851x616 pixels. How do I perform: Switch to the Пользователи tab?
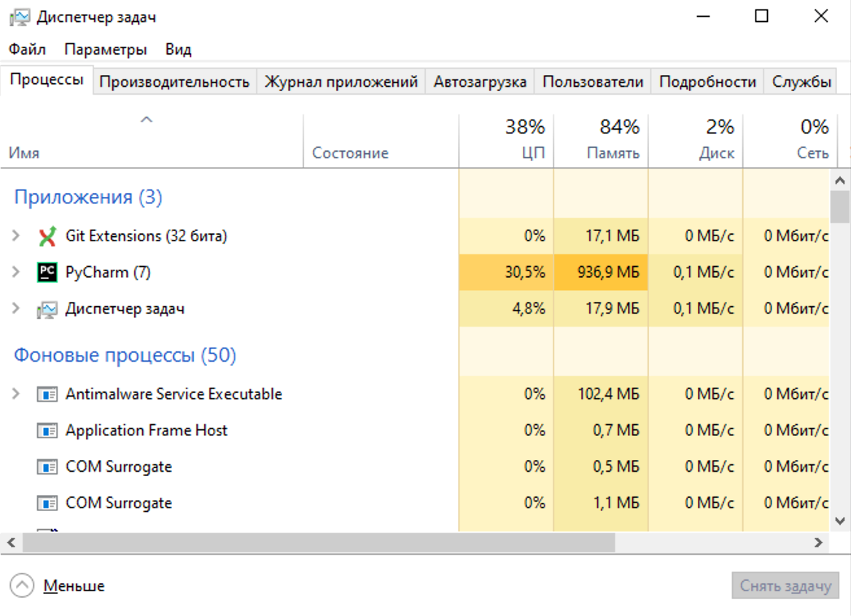coord(593,82)
